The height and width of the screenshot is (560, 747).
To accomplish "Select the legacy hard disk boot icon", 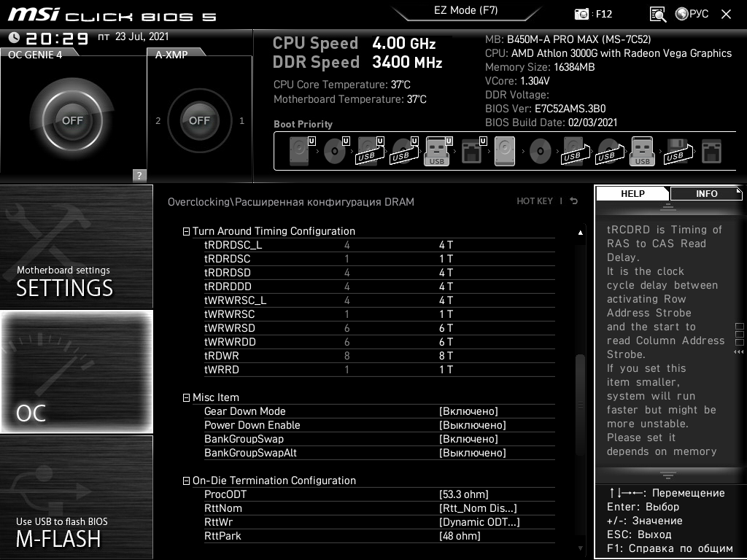I will (505, 151).
